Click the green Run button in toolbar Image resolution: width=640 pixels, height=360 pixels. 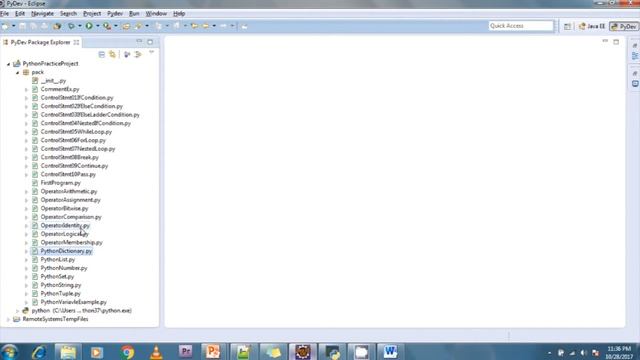click(89, 26)
